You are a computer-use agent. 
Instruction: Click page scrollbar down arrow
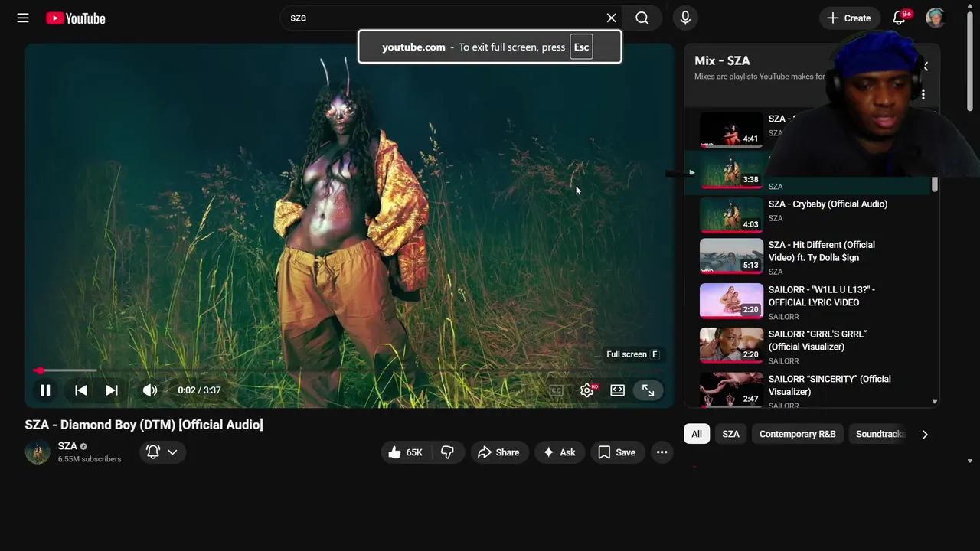coord(970,461)
